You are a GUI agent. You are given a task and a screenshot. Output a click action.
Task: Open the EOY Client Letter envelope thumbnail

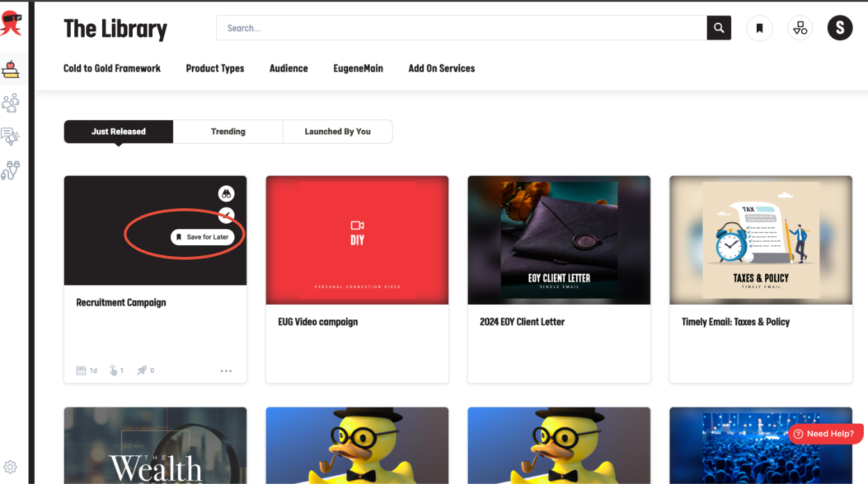pyautogui.click(x=559, y=240)
